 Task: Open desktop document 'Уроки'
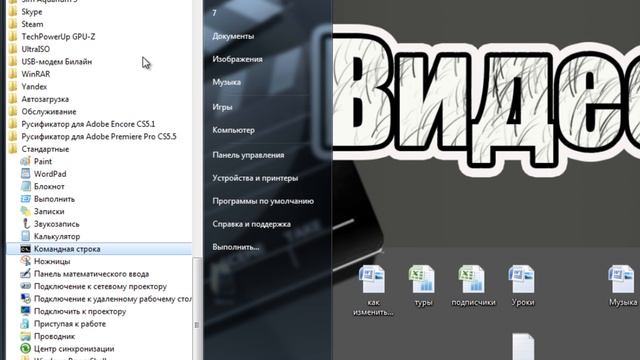pyautogui.click(x=522, y=286)
